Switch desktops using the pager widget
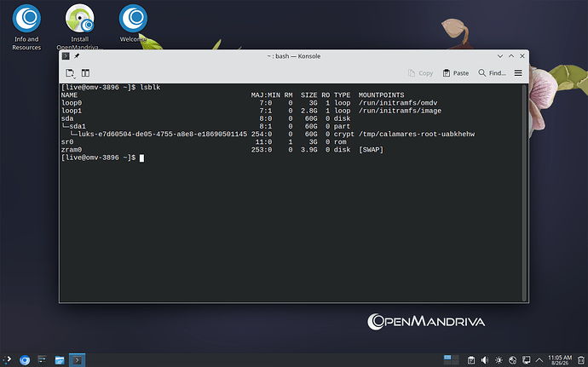This screenshot has height=367, width=588. click(451, 360)
